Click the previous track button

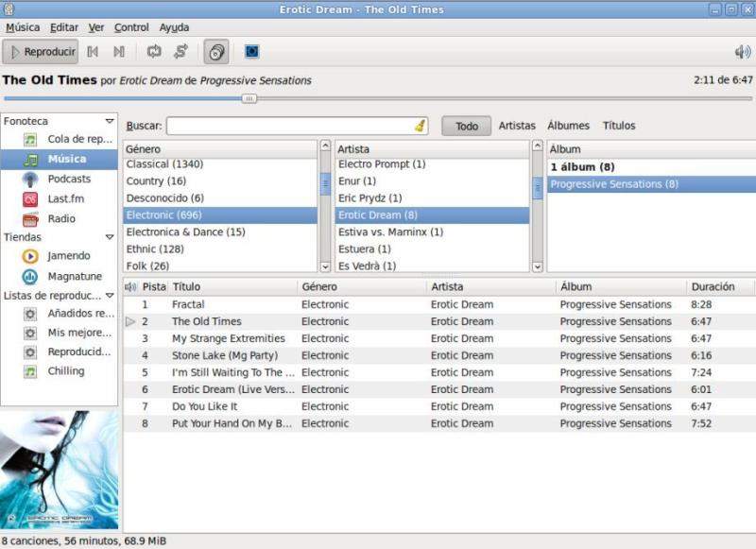(x=93, y=52)
